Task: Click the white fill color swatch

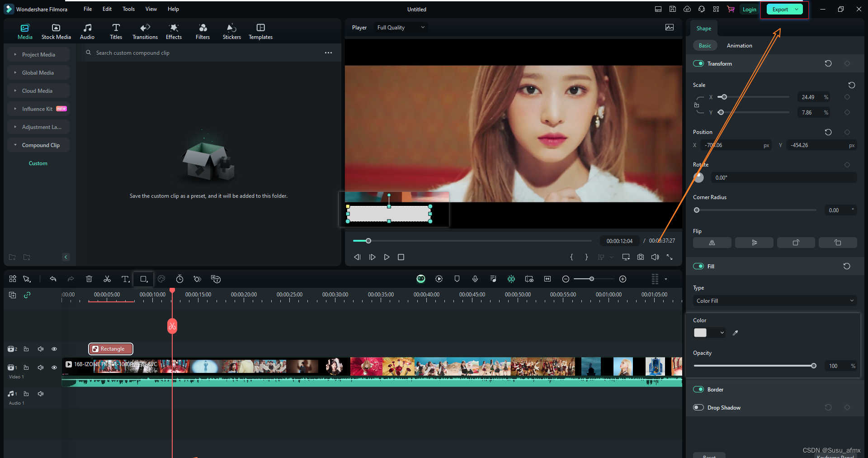Action: (700, 333)
